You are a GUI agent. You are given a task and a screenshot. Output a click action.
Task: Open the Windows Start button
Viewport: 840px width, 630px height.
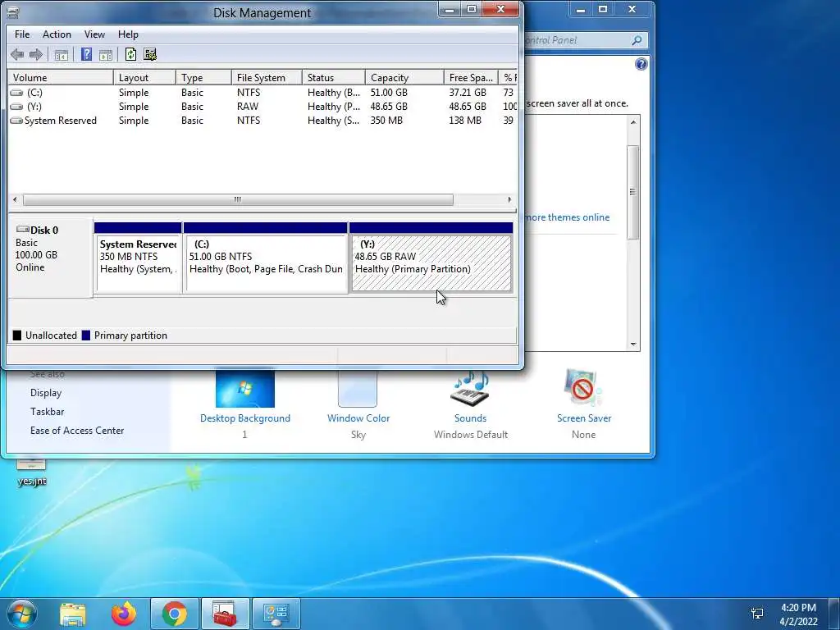(x=21, y=614)
